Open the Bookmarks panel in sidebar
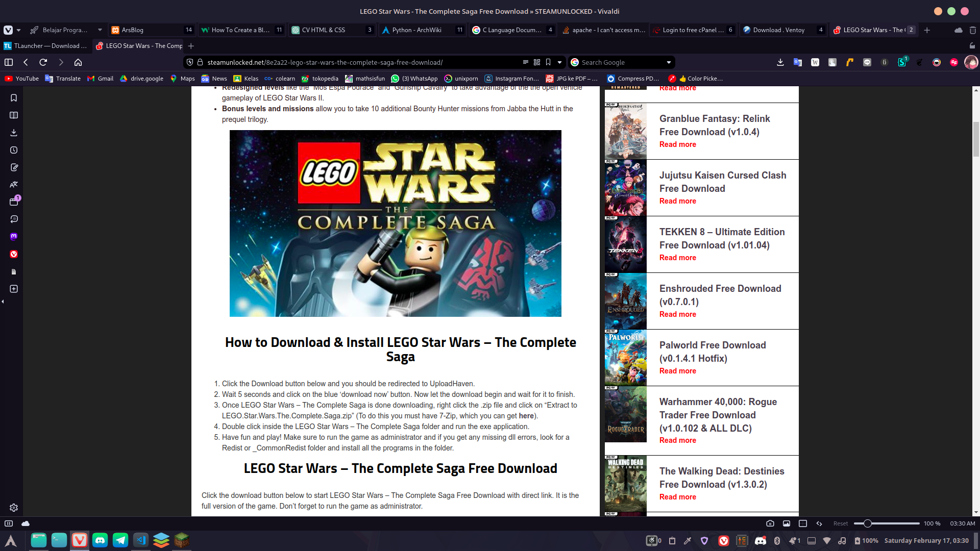 click(14, 98)
